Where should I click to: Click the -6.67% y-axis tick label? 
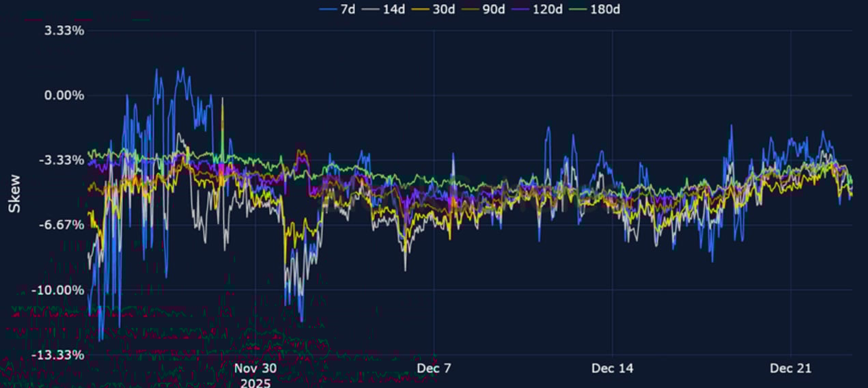pos(64,225)
